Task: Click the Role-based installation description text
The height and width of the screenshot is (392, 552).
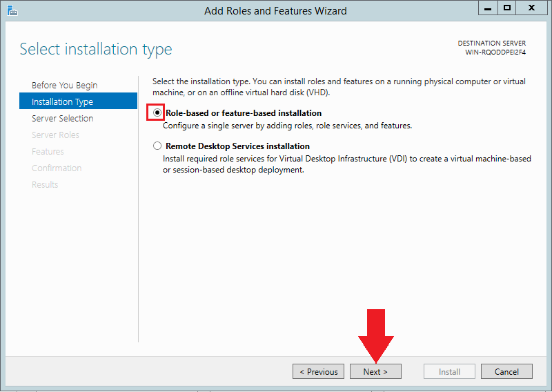Action: (x=287, y=126)
